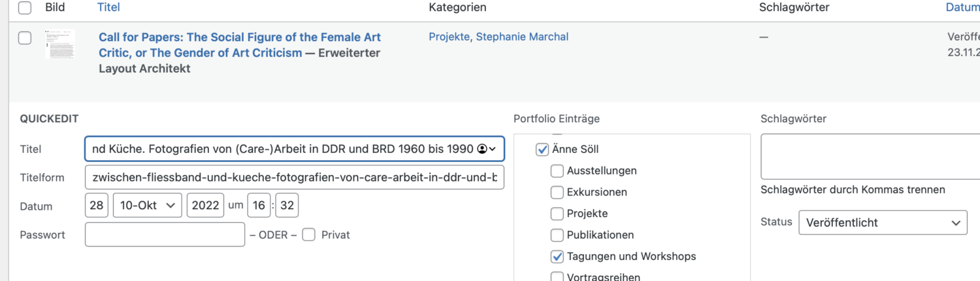This screenshot has height=281, width=980.
Task: Uncheck the Änne Söll category
Action: [x=542, y=150]
